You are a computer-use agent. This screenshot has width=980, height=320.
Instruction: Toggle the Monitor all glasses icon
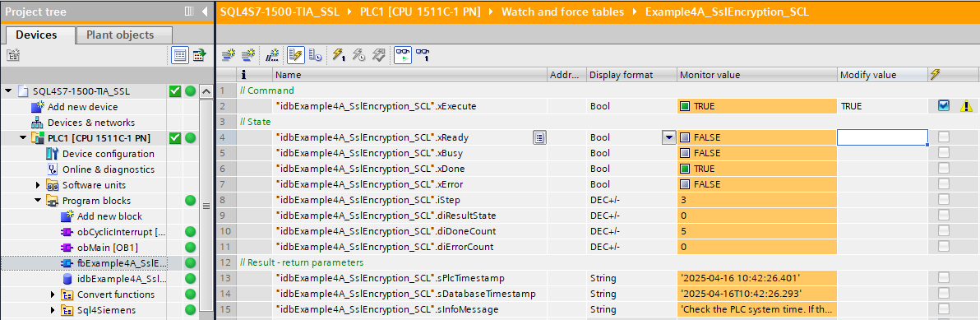tap(403, 55)
